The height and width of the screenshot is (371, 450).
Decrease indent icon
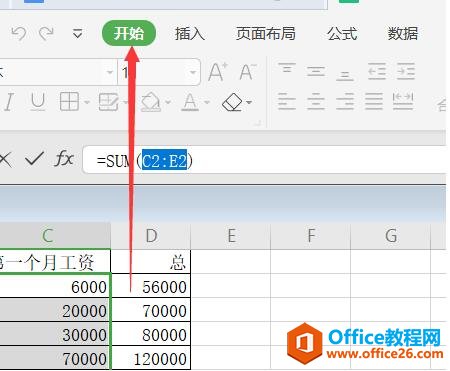tap(377, 71)
